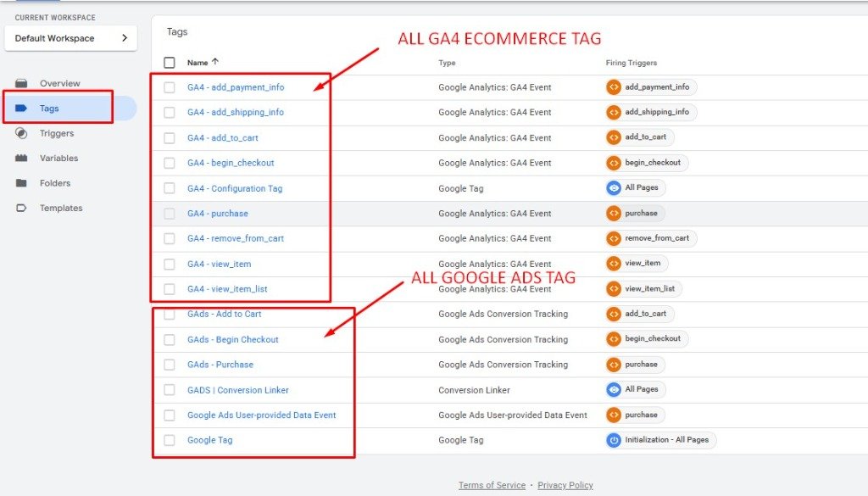The width and height of the screenshot is (868, 496).
Task: Open GADS | Conversion Linker tag
Action: click(238, 390)
